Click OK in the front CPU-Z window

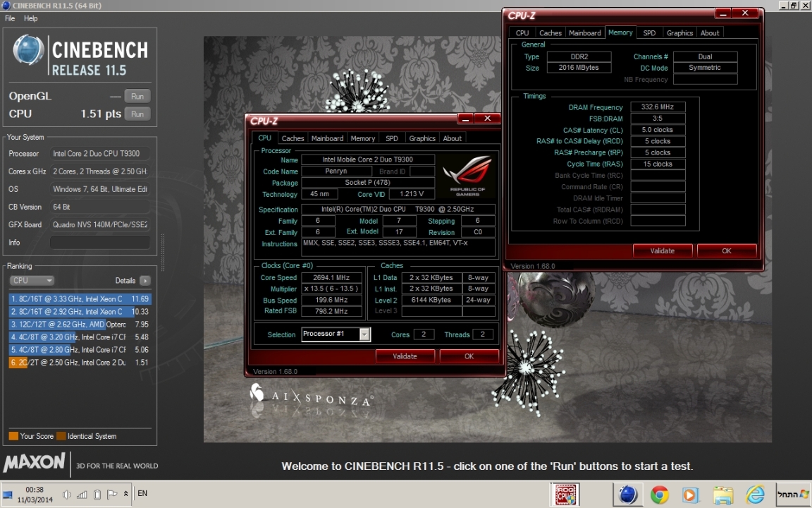point(469,356)
